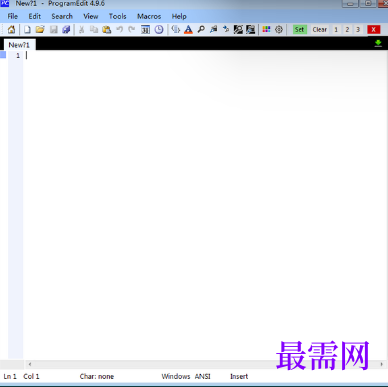Click in the editor text area
388x387 pixels.
[x=205, y=205]
